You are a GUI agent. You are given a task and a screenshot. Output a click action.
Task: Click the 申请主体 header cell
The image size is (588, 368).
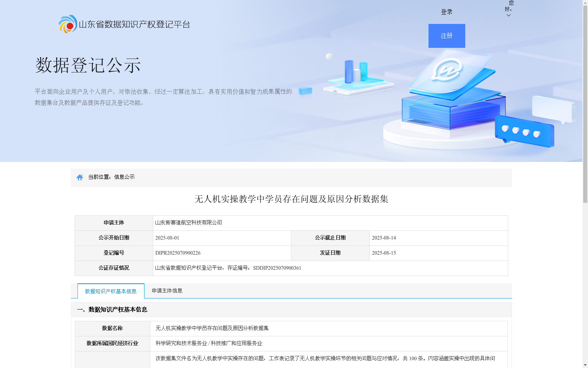click(x=114, y=223)
